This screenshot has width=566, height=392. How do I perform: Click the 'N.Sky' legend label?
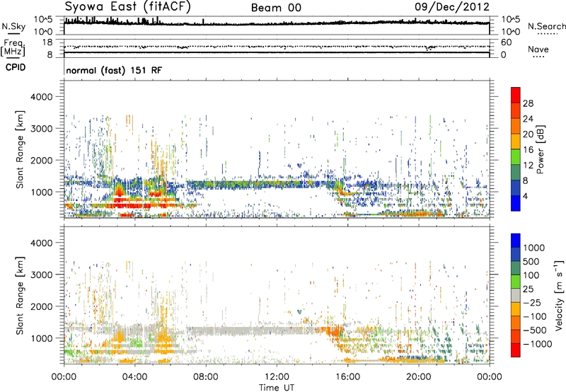(x=13, y=26)
